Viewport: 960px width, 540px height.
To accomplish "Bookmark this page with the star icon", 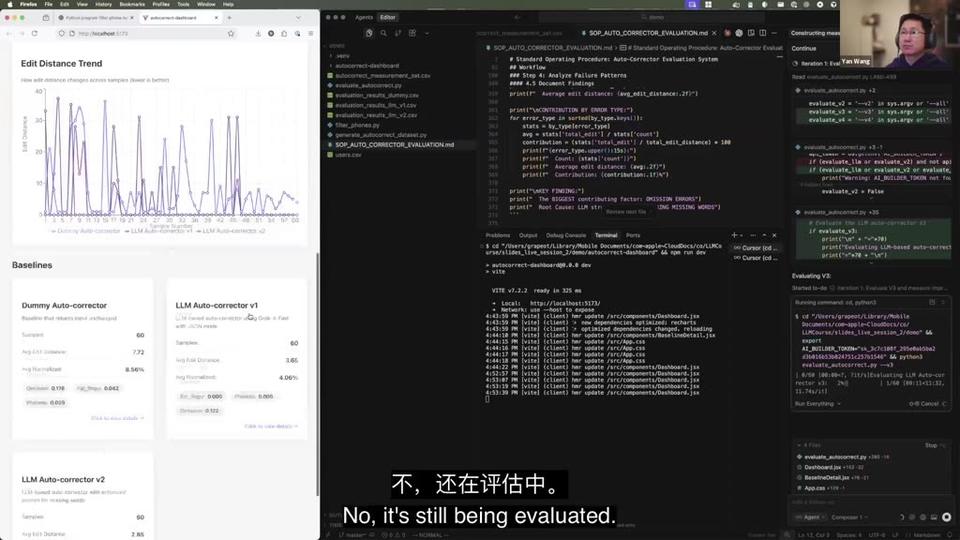I will [231, 33].
